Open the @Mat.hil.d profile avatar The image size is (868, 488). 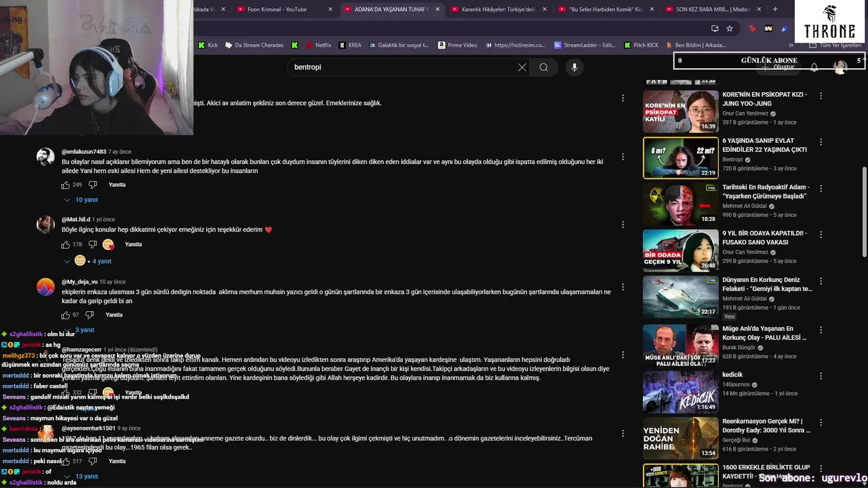point(45,224)
